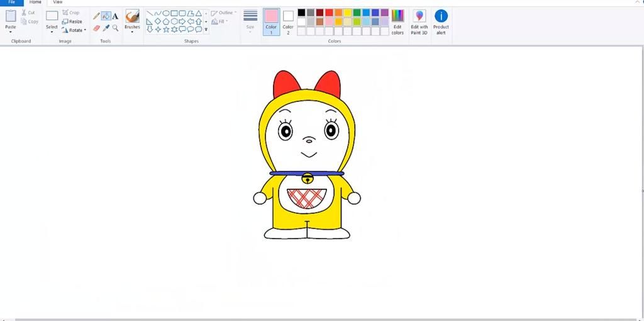This screenshot has height=321, width=644.
Task: Choose the Pentagon shape
Action: click(x=166, y=21)
